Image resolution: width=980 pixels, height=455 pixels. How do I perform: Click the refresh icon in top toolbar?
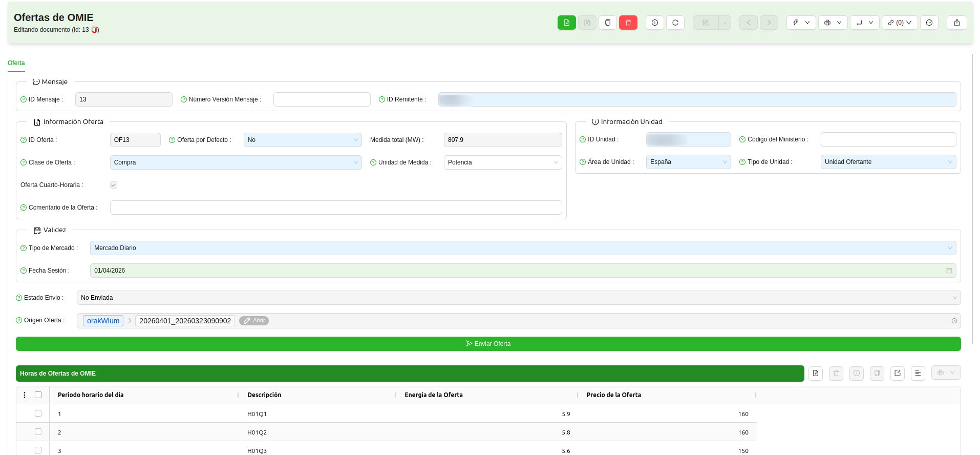point(675,23)
